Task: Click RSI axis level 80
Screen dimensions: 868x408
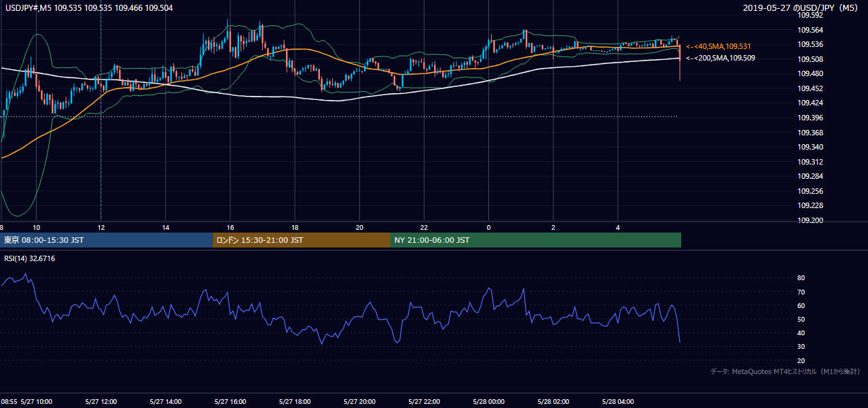Action: (801, 278)
